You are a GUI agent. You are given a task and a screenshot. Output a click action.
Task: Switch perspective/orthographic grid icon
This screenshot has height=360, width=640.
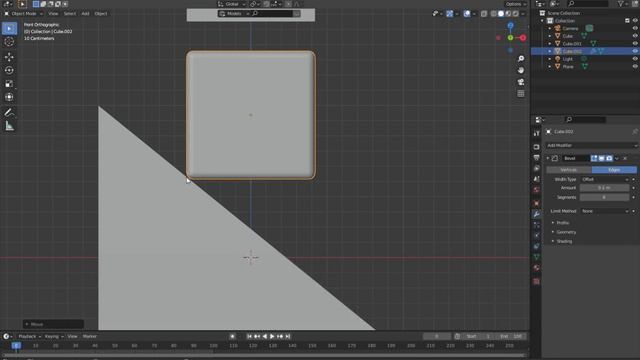coord(521,93)
